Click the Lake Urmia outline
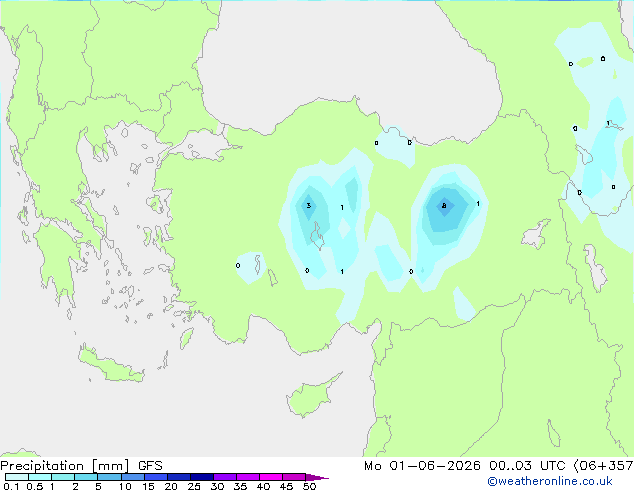Screen dimensions: 634x490 pyautogui.click(x=596, y=268)
